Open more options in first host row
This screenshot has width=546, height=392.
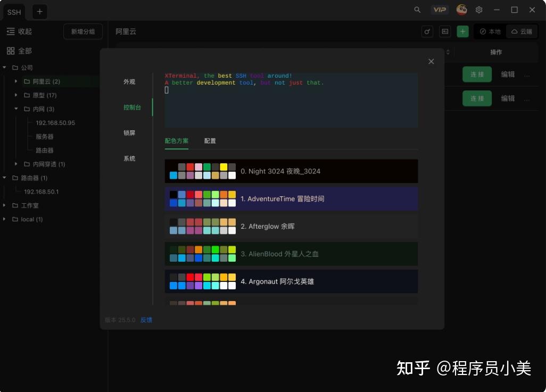pyautogui.click(x=527, y=75)
